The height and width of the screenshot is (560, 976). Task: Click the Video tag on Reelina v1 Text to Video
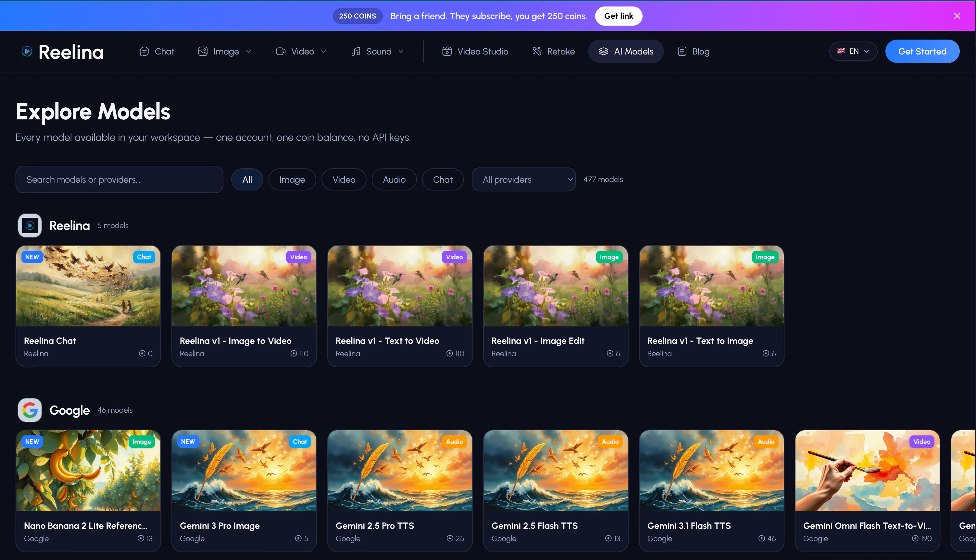point(454,257)
